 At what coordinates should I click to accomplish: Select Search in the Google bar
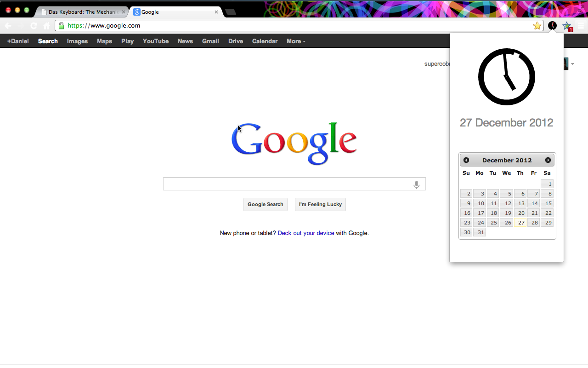point(48,41)
